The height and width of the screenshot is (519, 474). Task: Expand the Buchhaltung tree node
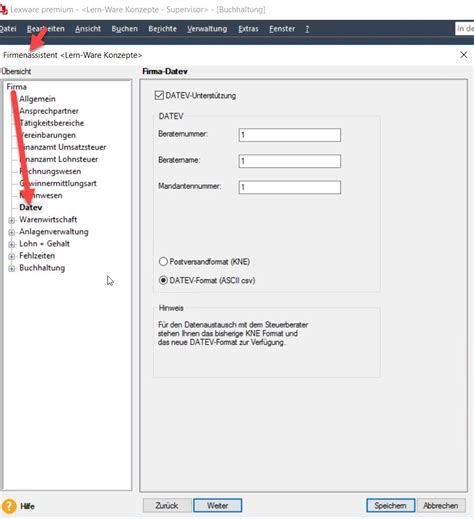coord(11,268)
